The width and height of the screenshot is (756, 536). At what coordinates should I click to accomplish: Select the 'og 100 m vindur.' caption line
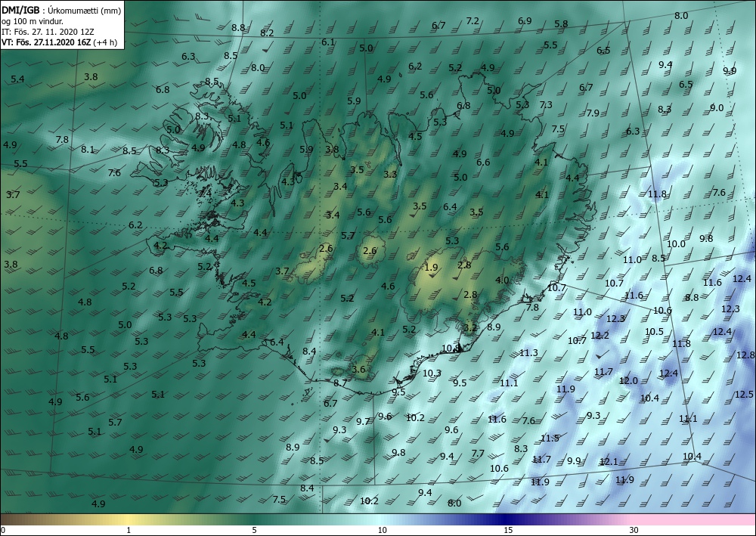33,21
